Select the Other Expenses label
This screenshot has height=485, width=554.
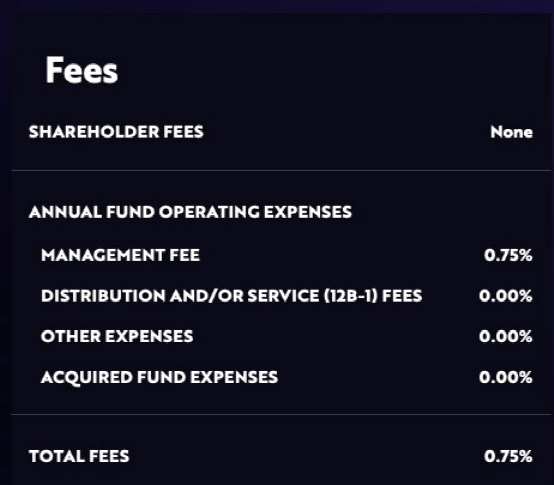click(117, 336)
